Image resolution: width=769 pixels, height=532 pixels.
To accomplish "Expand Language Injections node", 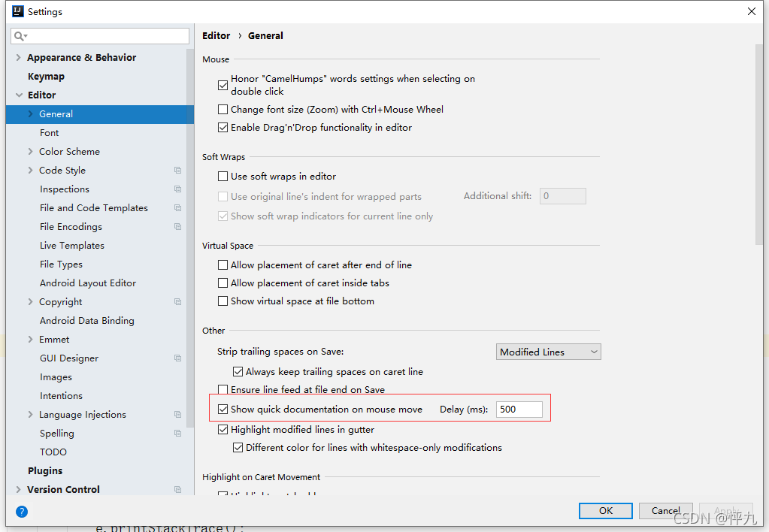I will pyautogui.click(x=30, y=415).
